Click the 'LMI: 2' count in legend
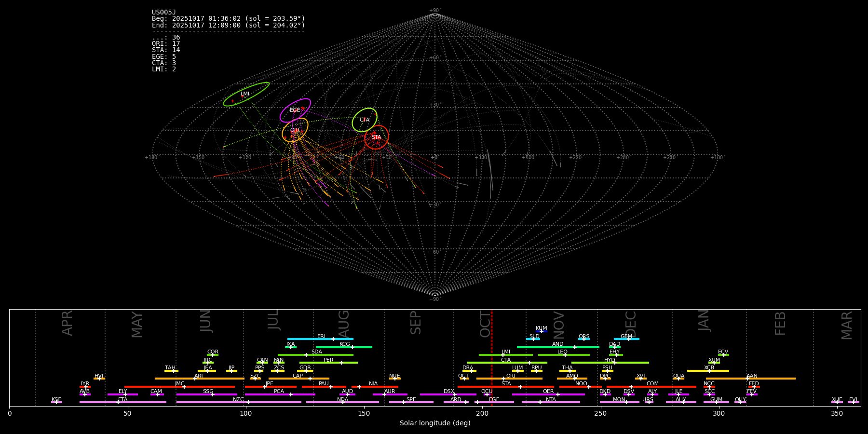868x434 pixels. point(164,69)
